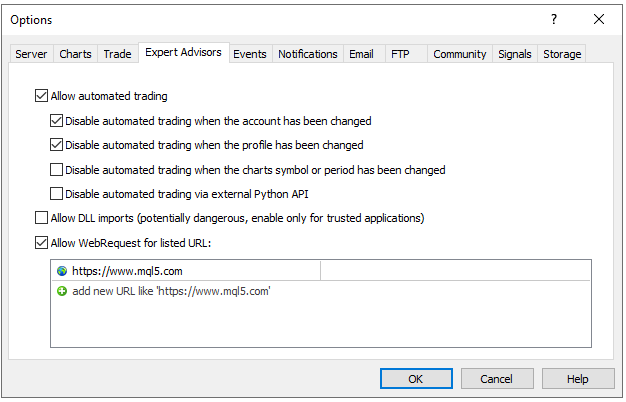Go to the Trade tab

pos(117,54)
